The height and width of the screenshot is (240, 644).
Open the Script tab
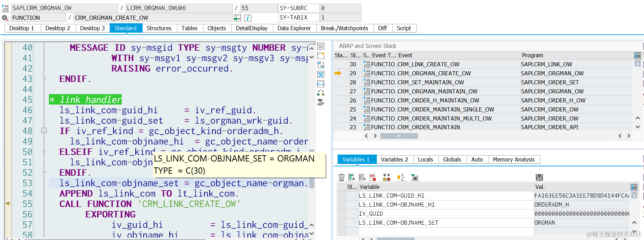pyautogui.click(x=404, y=28)
